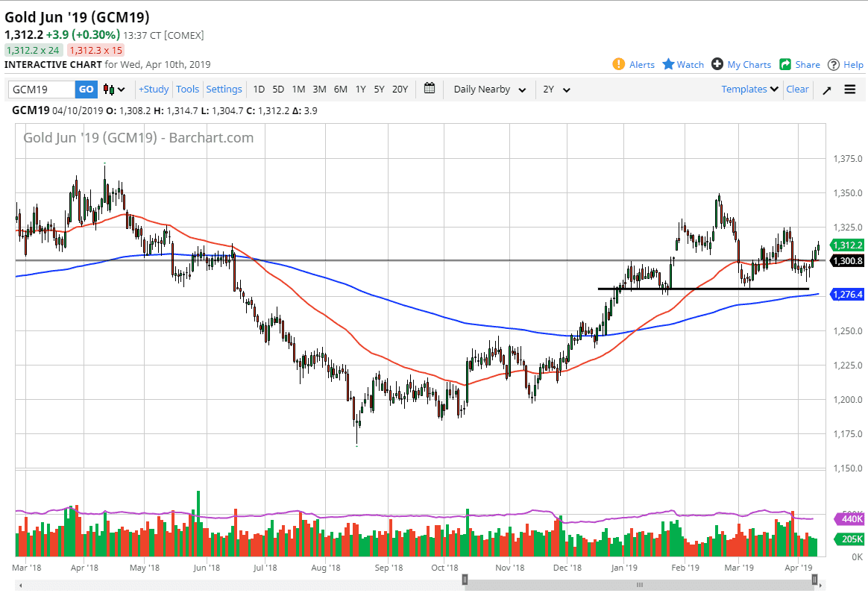
Task: Expand the Daily Nearby frequency dropdown
Action: 489,90
